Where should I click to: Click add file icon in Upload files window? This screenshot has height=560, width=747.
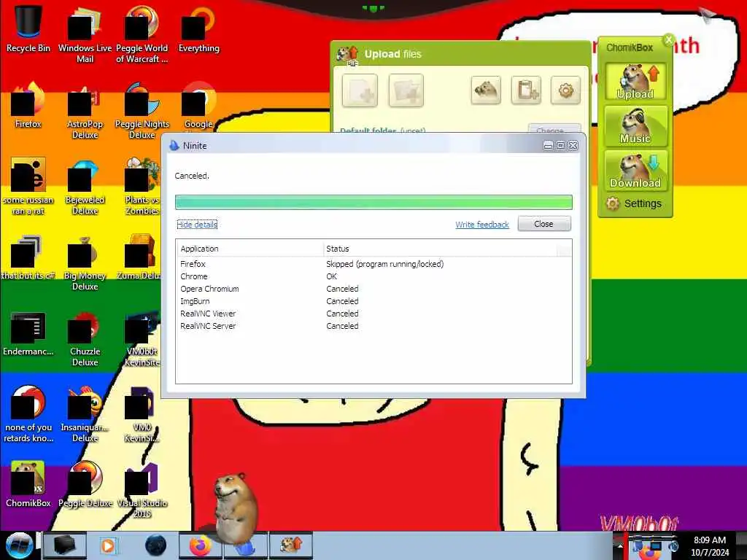(360, 90)
